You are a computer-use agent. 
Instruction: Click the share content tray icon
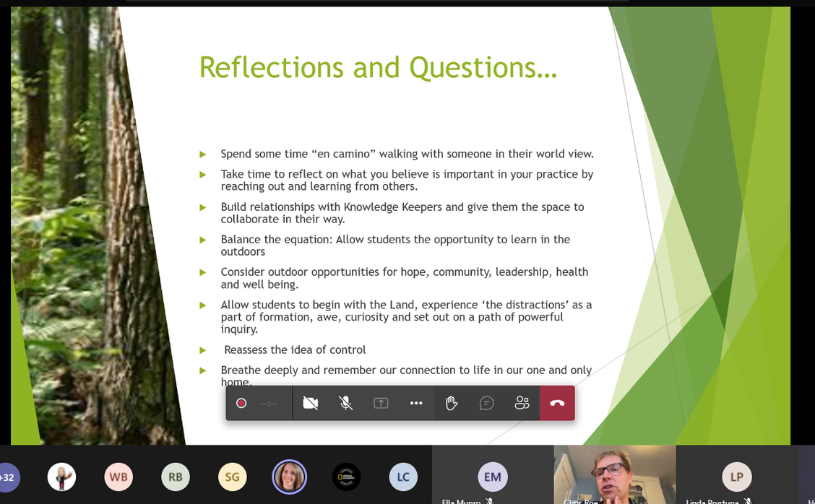tap(381, 403)
